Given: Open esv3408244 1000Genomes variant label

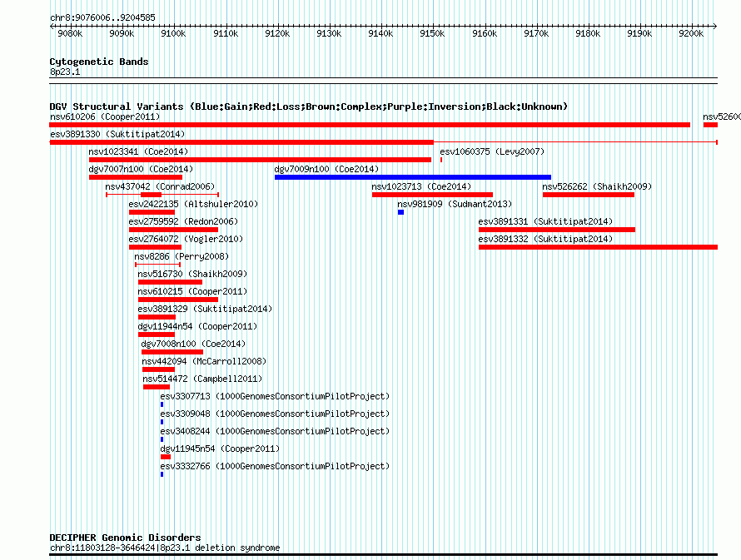Looking at the screenshot, I should [275, 431].
